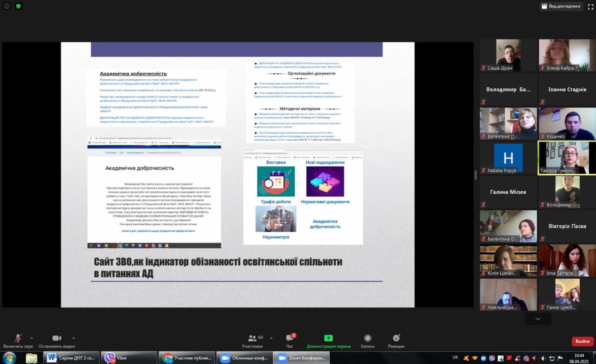Show more participants with down chevron
The width and height of the screenshot is (596, 364).
pos(538,319)
